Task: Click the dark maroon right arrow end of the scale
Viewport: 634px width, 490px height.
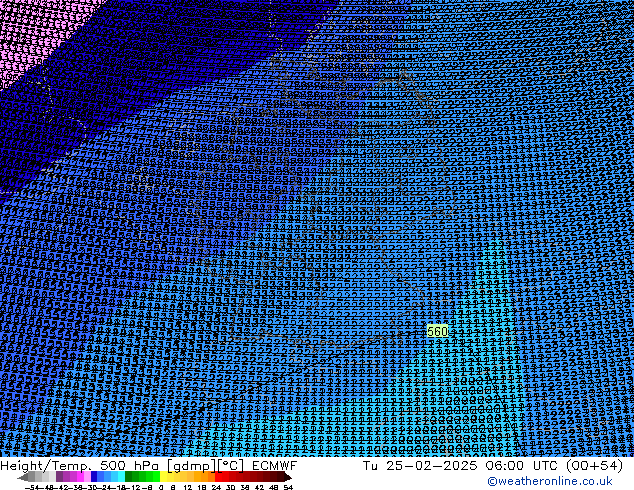Action: [x=288, y=477]
